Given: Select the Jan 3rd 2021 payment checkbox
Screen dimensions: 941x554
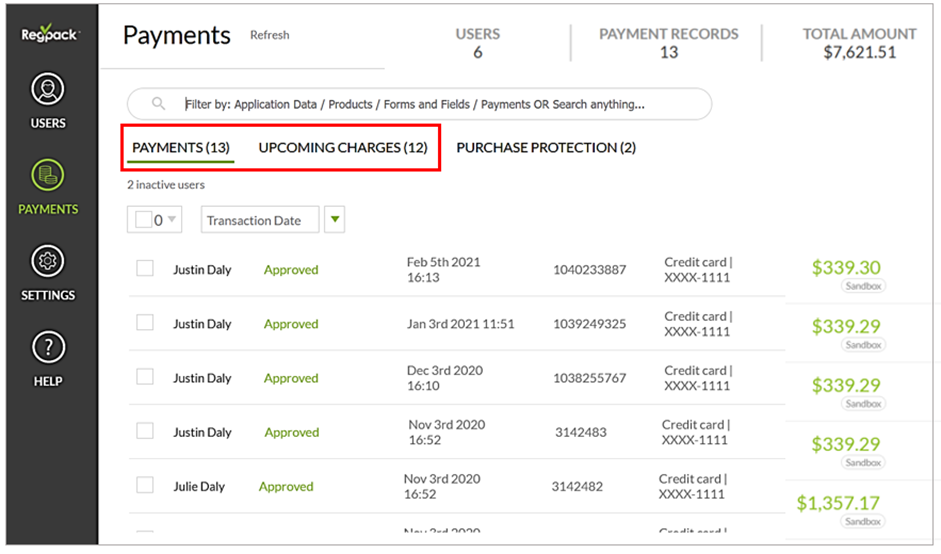Looking at the screenshot, I should tap(145, 322).
